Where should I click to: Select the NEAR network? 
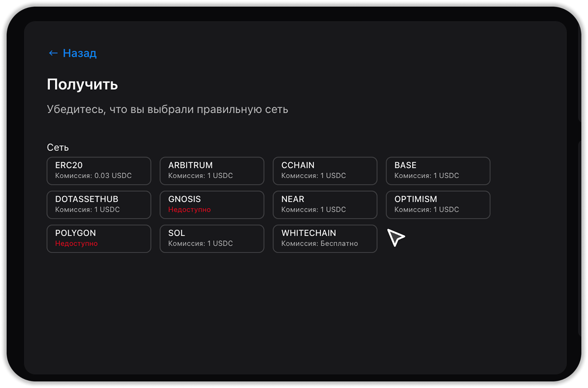pyautogui.click(x=325, y=205)
